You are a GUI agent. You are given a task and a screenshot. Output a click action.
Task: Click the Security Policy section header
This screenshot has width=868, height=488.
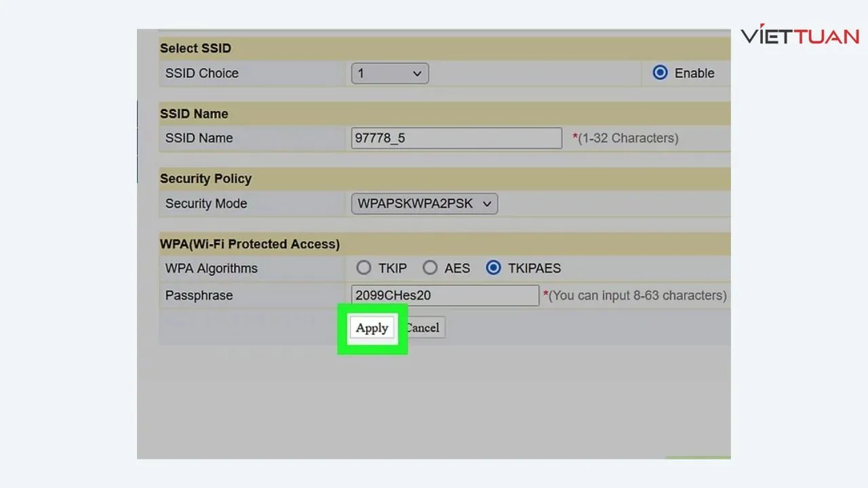pyautogui.click(x=205, y=179)
